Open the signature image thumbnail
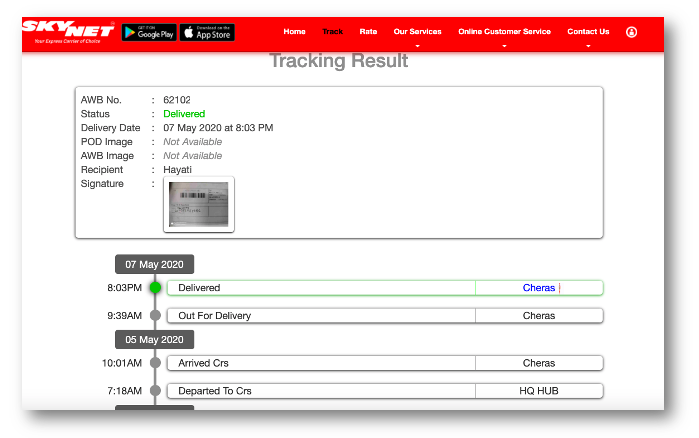Image resolution: width=699 pixels, height=438 pixels. tap(198, 204)
